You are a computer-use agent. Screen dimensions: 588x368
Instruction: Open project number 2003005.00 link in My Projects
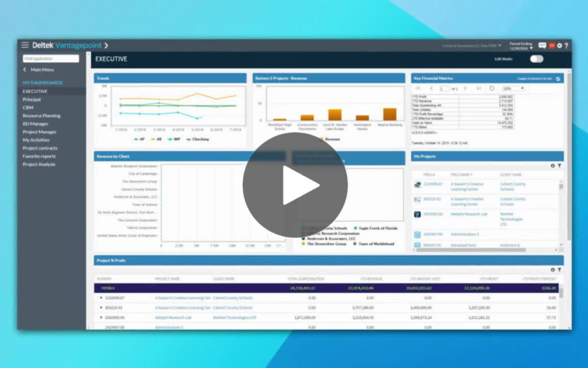click(x=433, y=214)
